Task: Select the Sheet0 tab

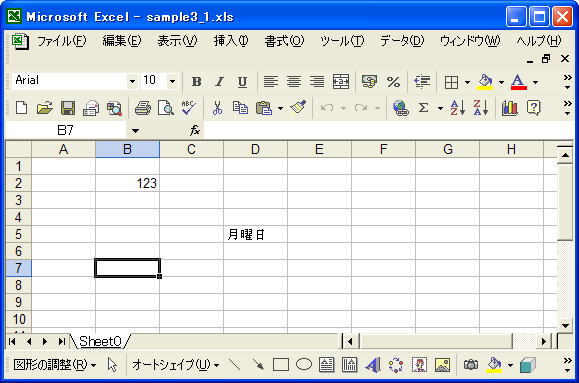Action: (x=100, y=341)
